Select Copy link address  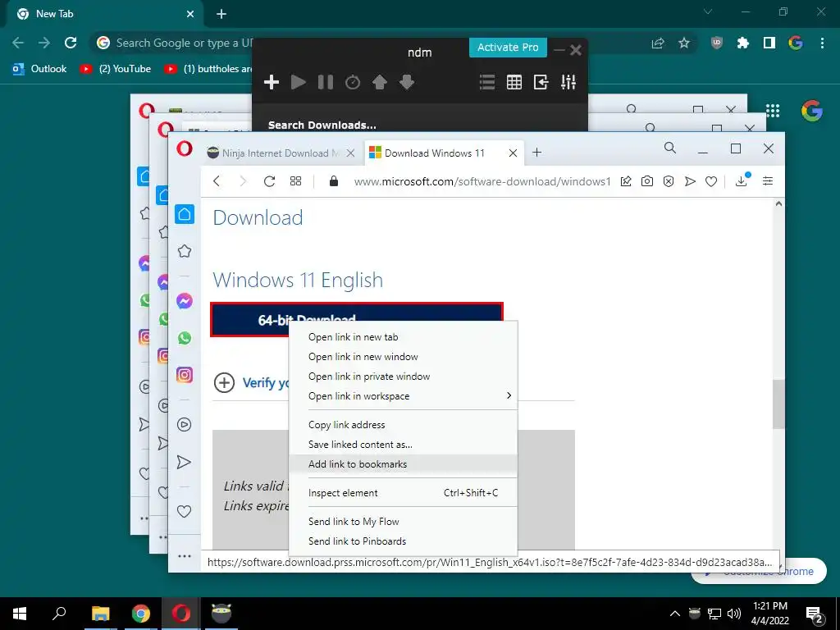pyautogui.click(x=403, y=425)
